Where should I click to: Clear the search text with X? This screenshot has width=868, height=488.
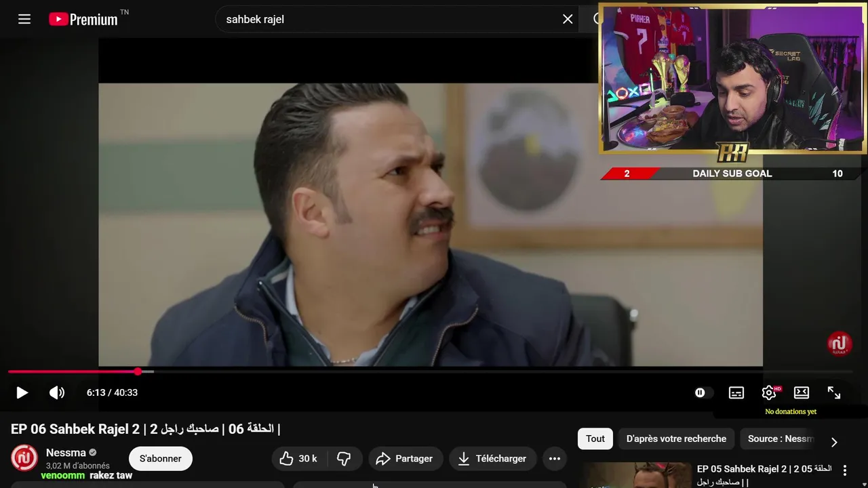568,19
